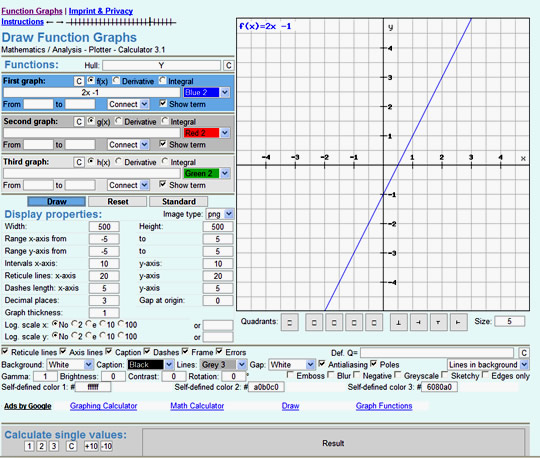Enable the Sketchy effect checkbox
The width and height of the screenshot is (540, 458).
[x=445, y=374]
